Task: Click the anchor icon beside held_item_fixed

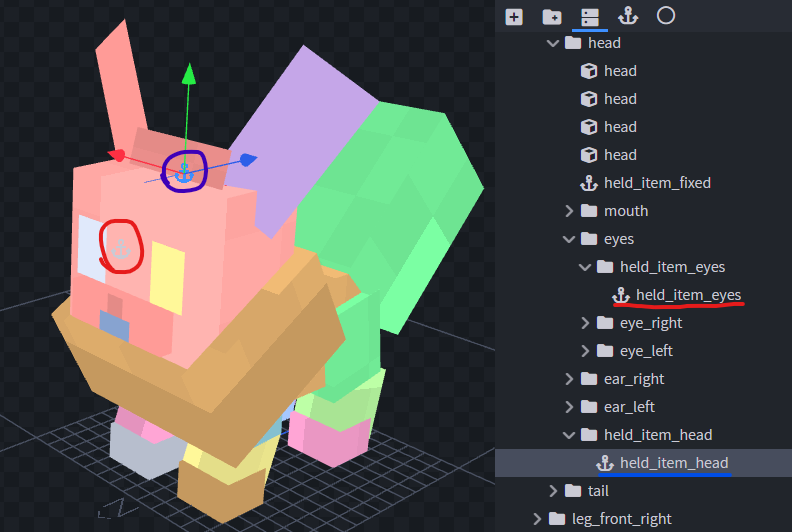Action: pos(589,183)
